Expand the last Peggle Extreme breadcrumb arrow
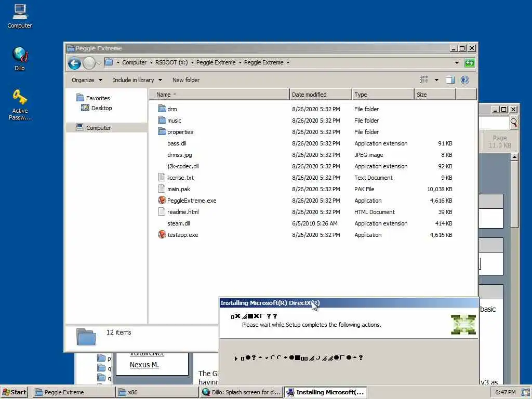Screen dimensions: 532x399 click(288, 63)
